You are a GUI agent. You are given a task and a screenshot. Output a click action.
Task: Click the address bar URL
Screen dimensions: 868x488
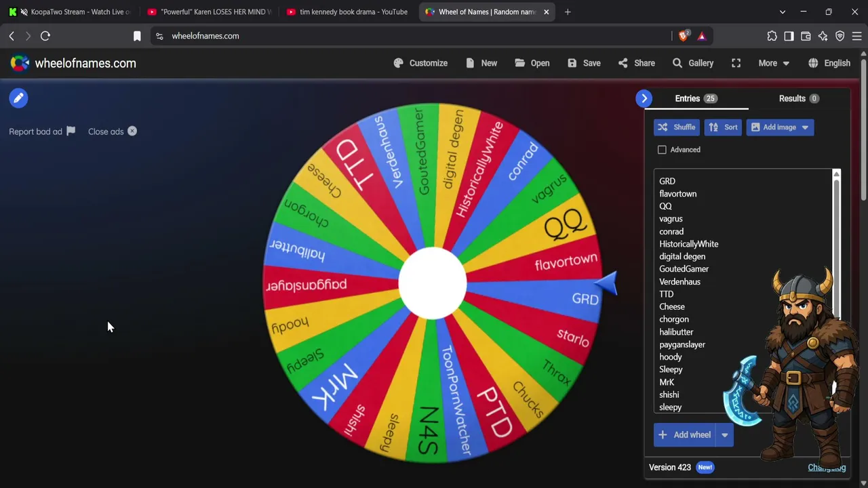click(x=205, y=36)
